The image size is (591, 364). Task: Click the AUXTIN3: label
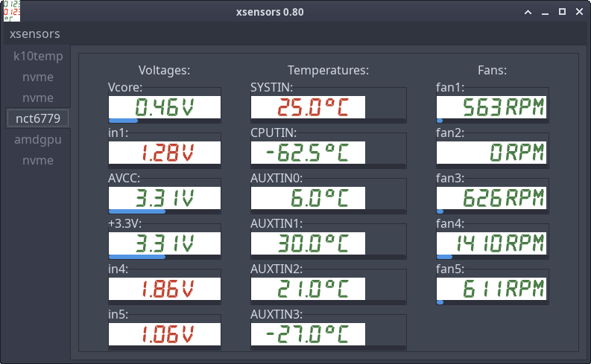click(276, 314)
